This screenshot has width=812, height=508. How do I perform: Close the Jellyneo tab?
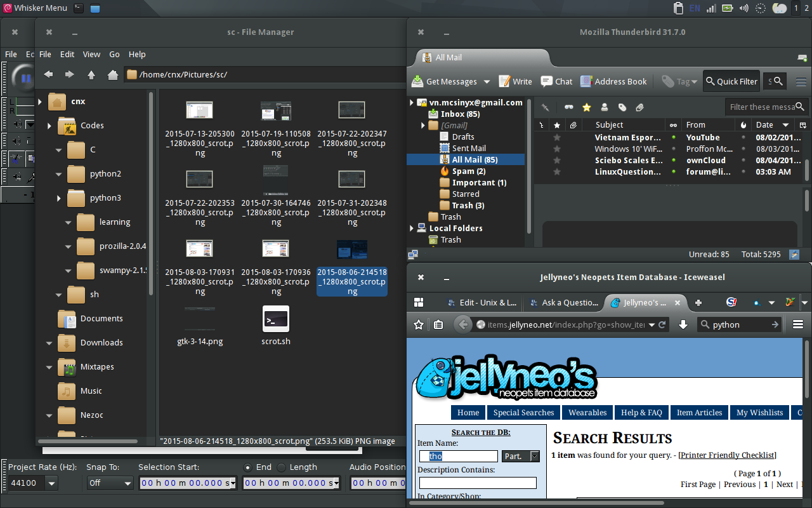[678, 303]
